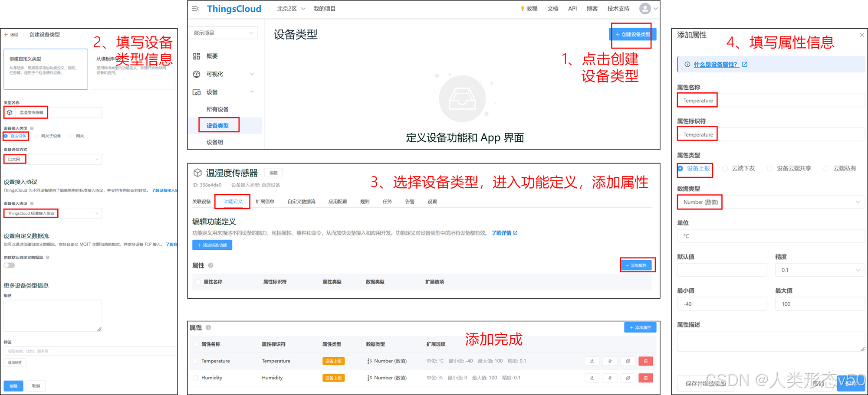868x395 pixels.
Task: Open the user avatar account menu
Action: [x=645, y=9]
